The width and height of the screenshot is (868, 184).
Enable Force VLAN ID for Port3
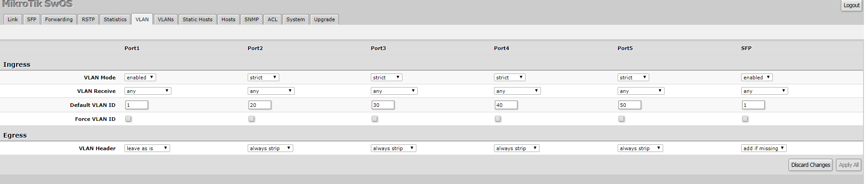[x=375, y=119]
